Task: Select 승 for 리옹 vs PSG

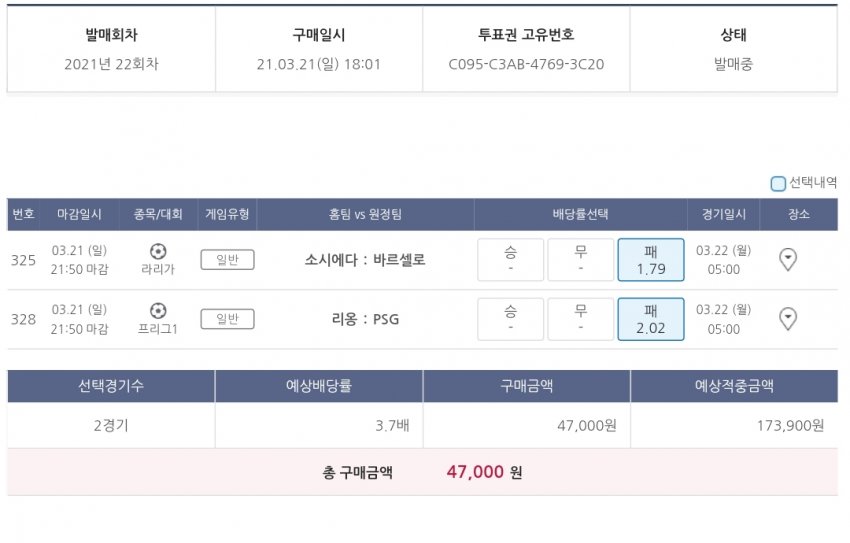Action: click(x=511, y=319)
